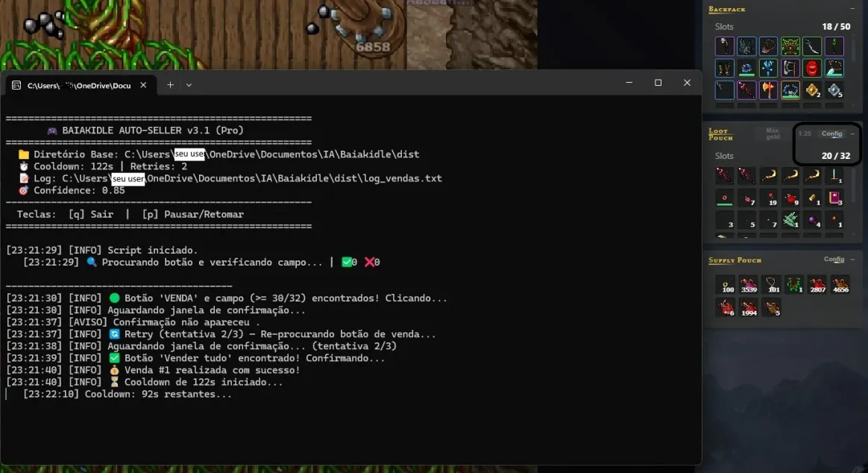Click the Loot Pouch '20 / 32' count
Screen dimensions: 868x473
click(x=836, y=156)
